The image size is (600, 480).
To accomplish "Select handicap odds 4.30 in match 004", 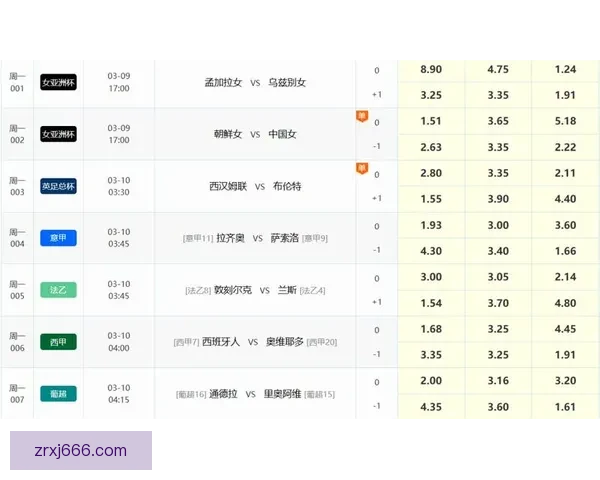I will [x=431, y=251].
